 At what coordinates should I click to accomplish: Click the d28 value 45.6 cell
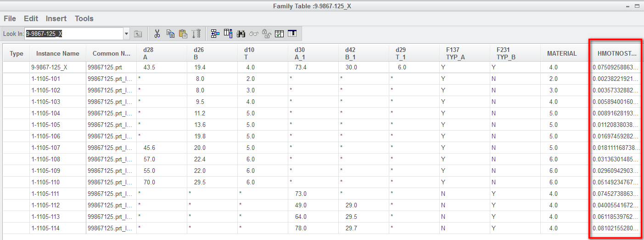point(162,148)
